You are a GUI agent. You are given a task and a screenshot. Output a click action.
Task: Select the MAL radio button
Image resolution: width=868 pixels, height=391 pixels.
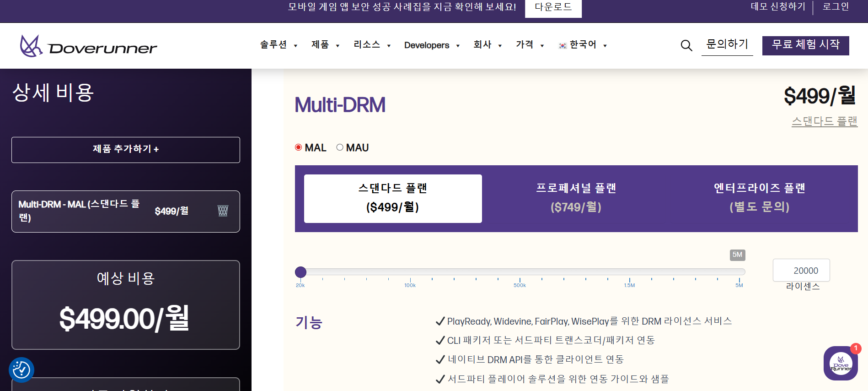(x=299, y=147)
